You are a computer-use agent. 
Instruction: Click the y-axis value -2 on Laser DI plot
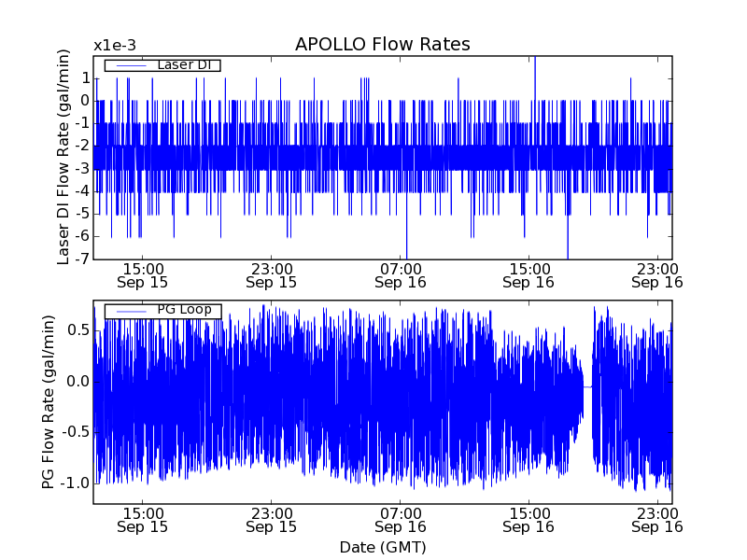[81, 146]
